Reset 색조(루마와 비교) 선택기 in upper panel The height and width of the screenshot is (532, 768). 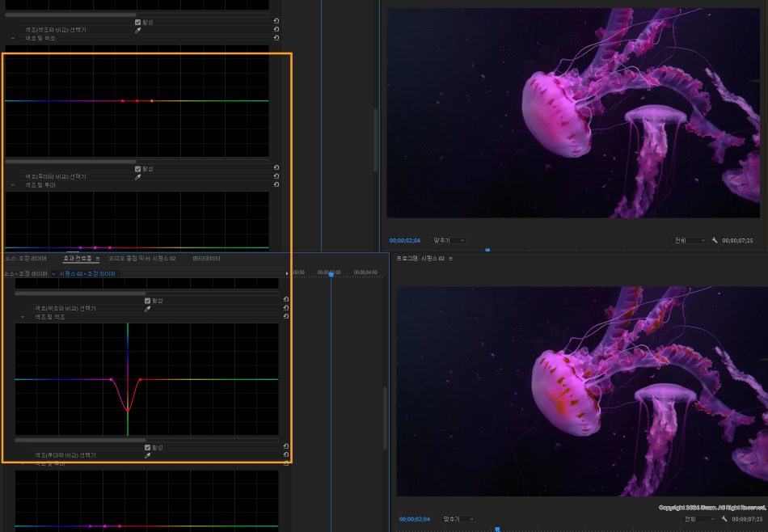(x=276, y=176)
